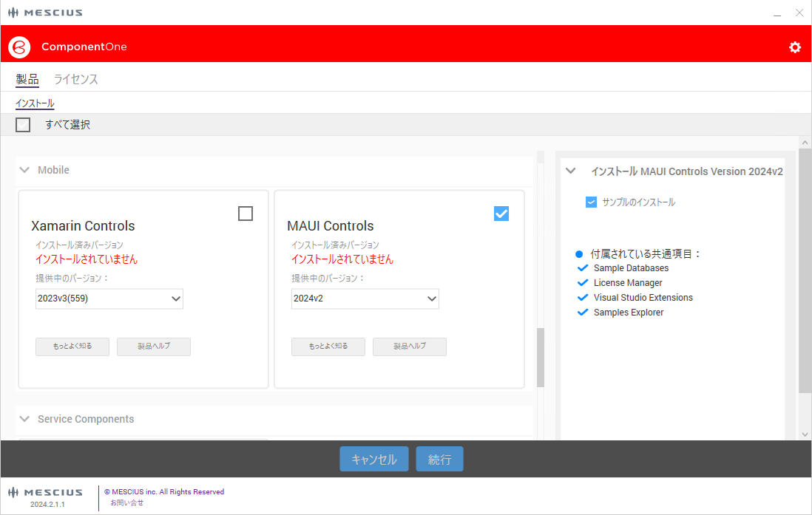Image resolution: width=812 pixels, height=515 pixels.
Task: Click the License Manager checkmark icon
Action: [583, 282]
